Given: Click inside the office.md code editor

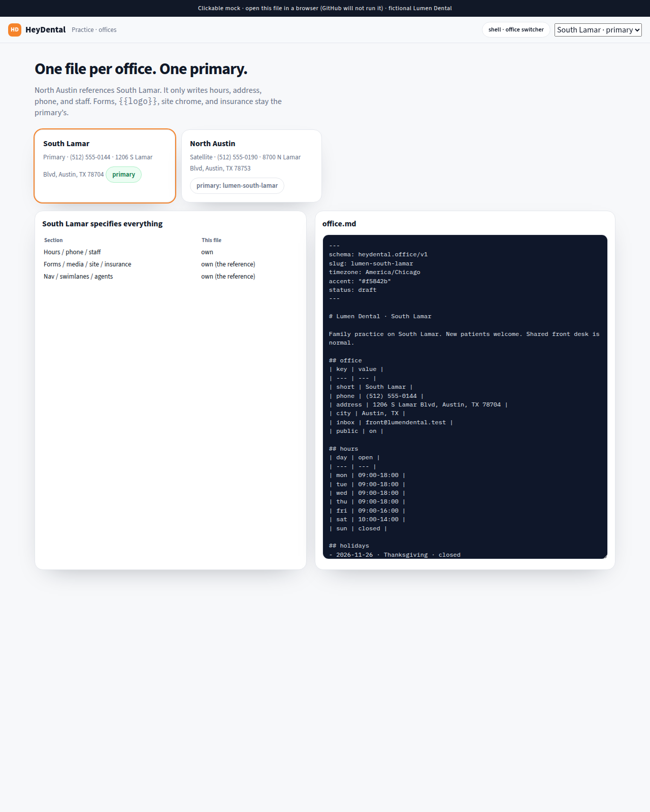Looking at the screenshot, I should click(465, 397).
